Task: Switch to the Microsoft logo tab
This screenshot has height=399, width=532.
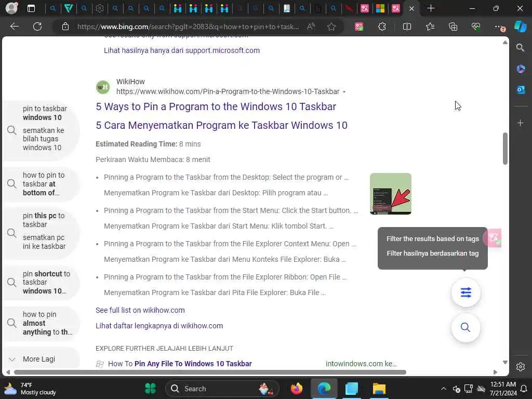Action: [380, 8]
